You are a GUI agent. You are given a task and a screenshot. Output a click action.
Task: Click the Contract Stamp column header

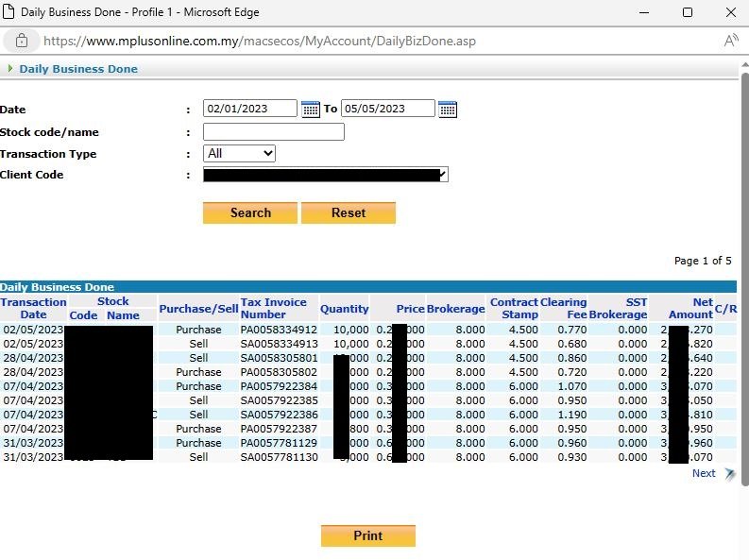(515, 309)
